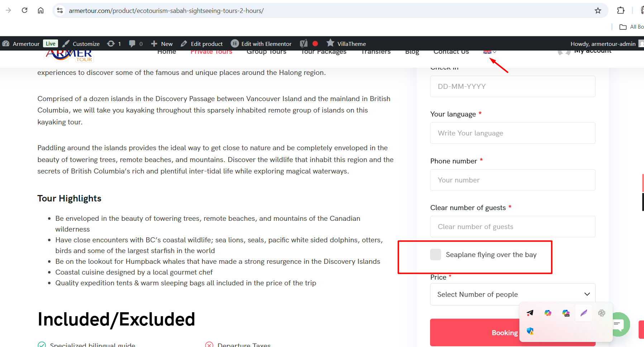
Task: Open pending updates icon in admin bar
Action: [x=114, y=44]
